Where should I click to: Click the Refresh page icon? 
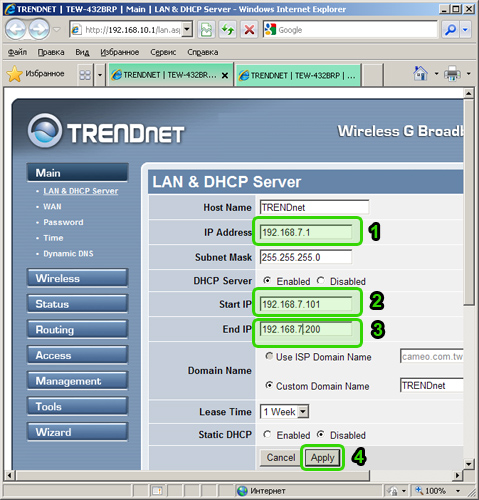tap(228, 30)
